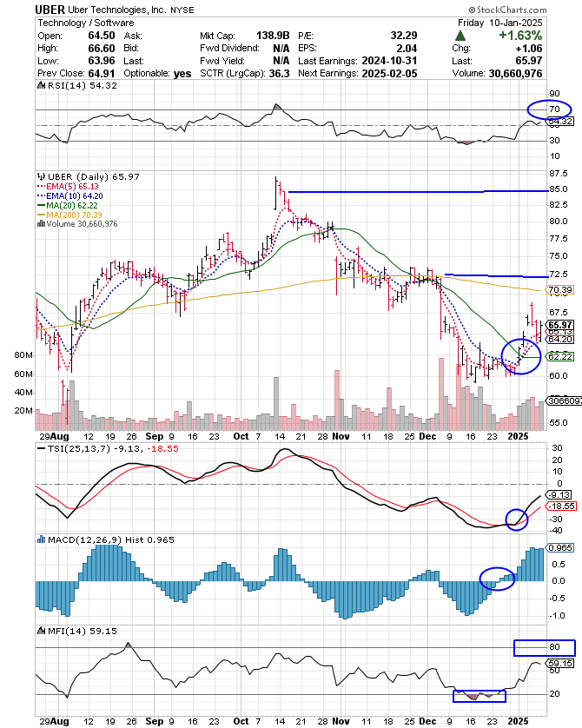Click '2025' on the price panel date axis
Image resolution: width=582 pixels, height=728 pixels.
click(x=518, y=436)
